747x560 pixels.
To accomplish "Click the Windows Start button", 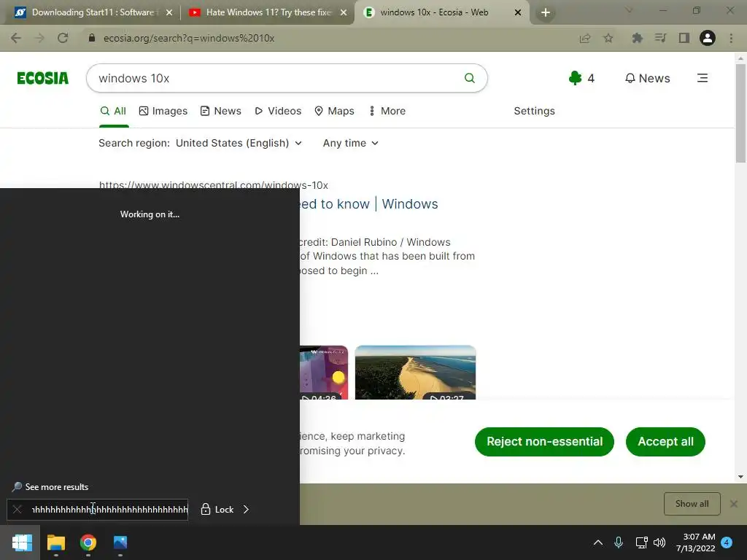I will click(x=22, y=542).
